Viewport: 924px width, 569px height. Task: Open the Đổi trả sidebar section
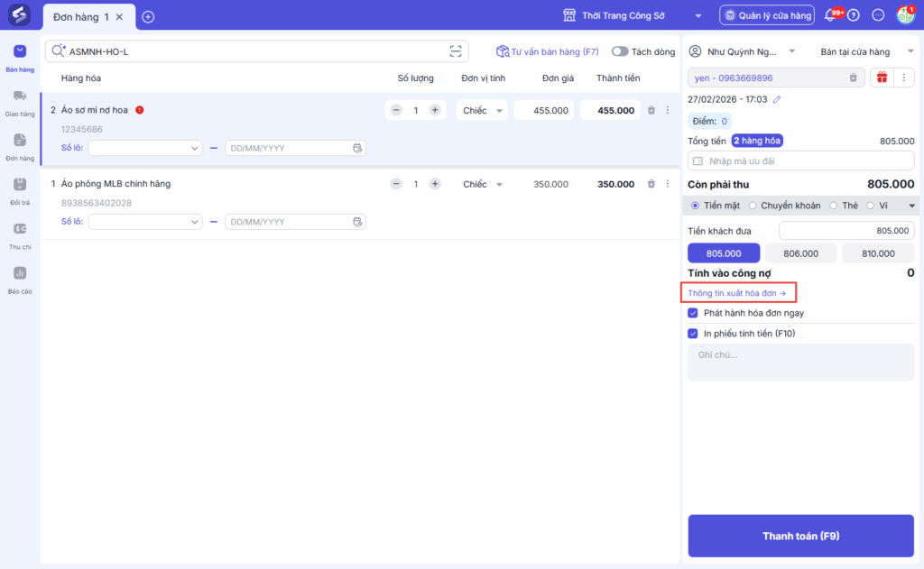[x=20, y=191]
